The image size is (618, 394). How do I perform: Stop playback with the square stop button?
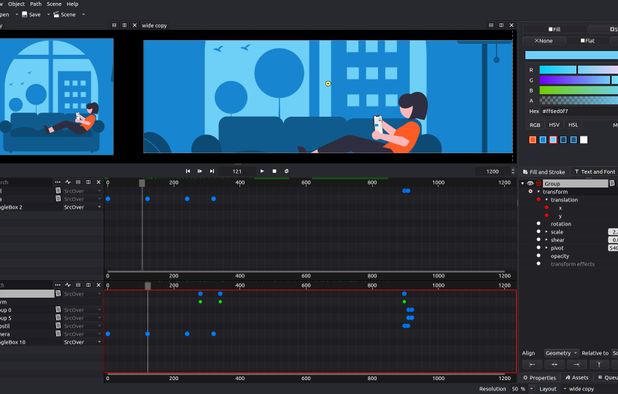(274, 171)
